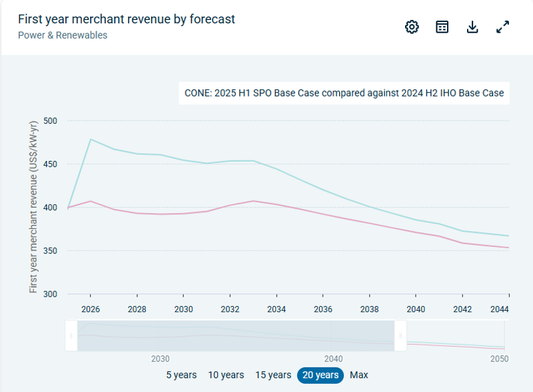The width and height of the screenshot is (533, 392).
Task: Click the shaded selection in the navigator
Action: click(x=236, y=336)
